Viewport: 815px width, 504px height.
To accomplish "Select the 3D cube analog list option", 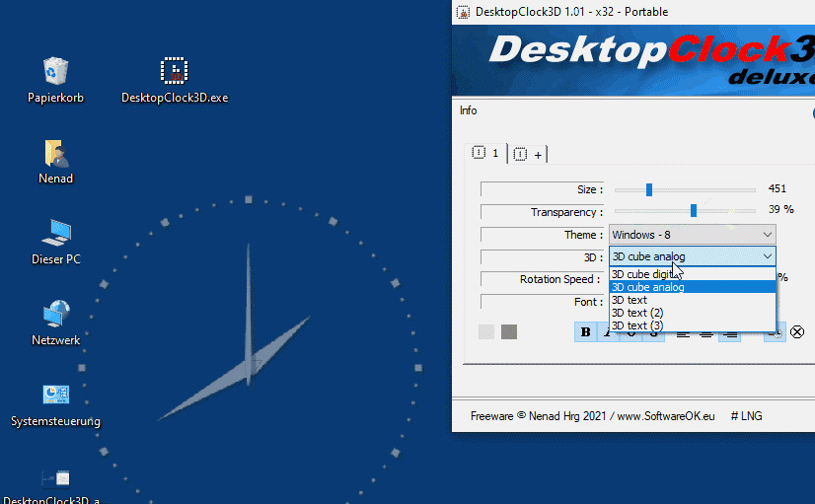I will point(693,287).
